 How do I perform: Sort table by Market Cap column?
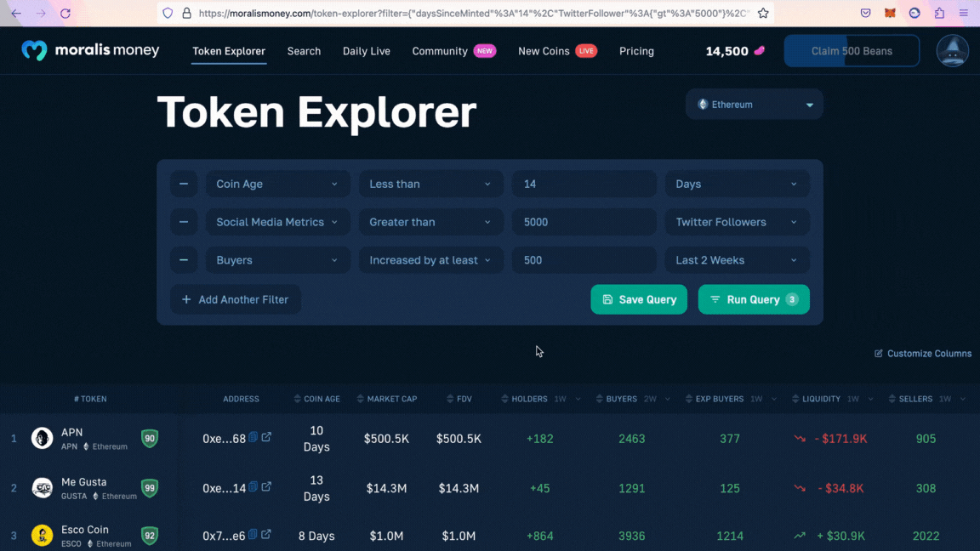point(386,399)
